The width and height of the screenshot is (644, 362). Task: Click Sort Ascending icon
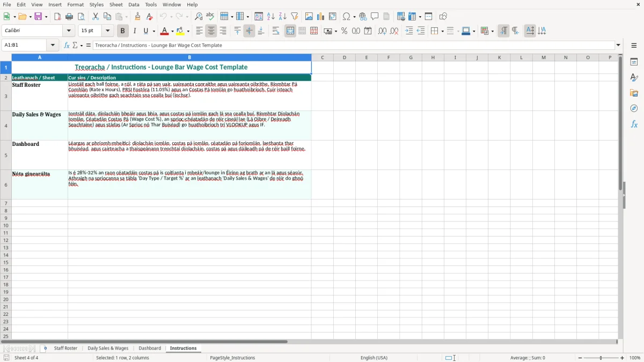pyautogui.click(x=271, y=17)
